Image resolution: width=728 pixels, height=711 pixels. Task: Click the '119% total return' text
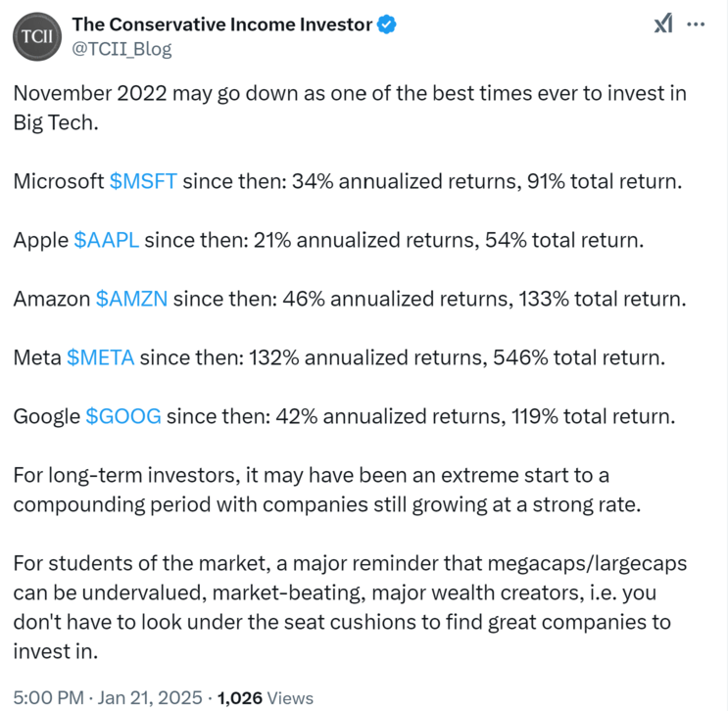click(x=592, y=416)
